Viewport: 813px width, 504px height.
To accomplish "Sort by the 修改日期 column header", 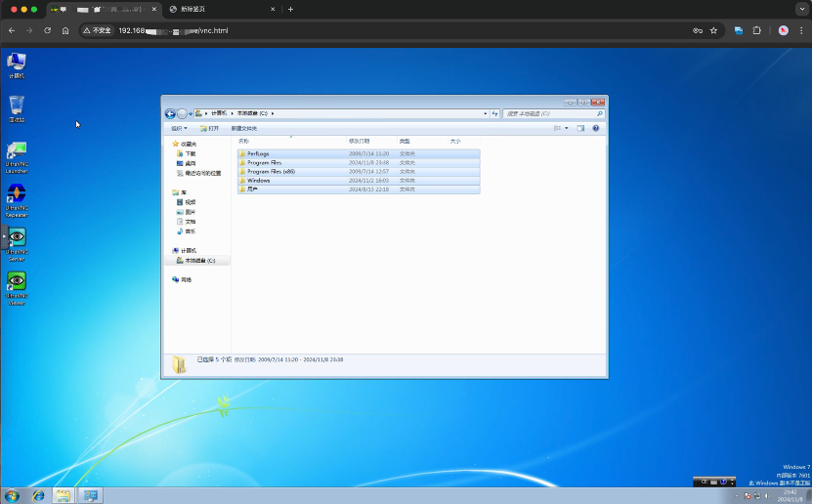I will pos(371,141).
